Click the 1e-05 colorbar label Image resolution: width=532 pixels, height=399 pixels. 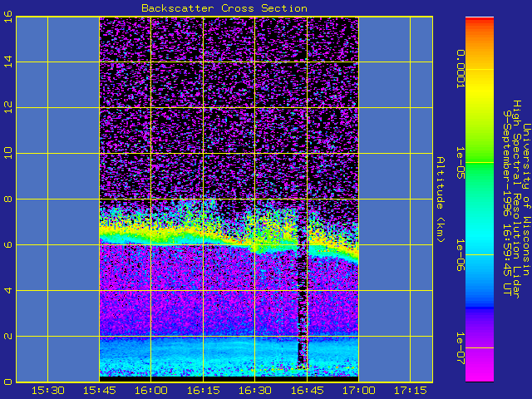[x=461, y=163]
